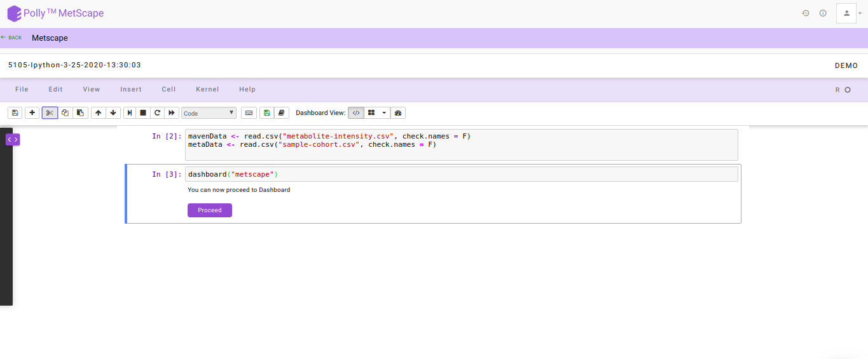Open the command palette keyboard icon

249,112
